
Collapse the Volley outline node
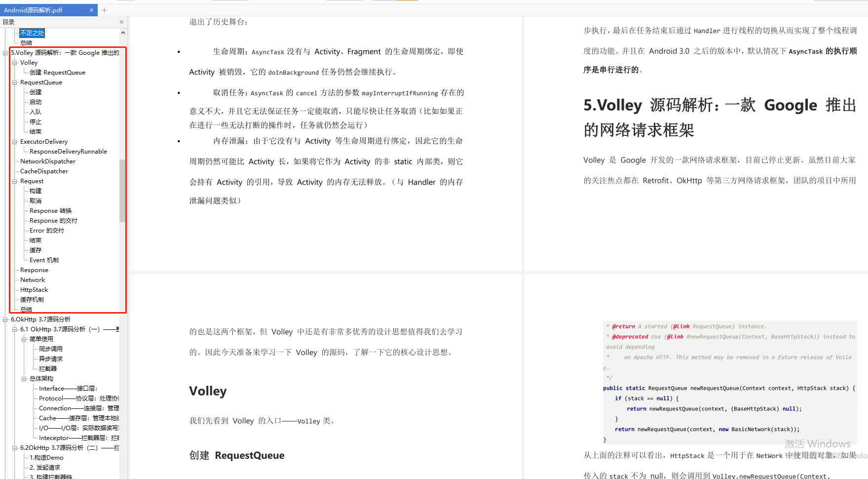pos(15,63)
